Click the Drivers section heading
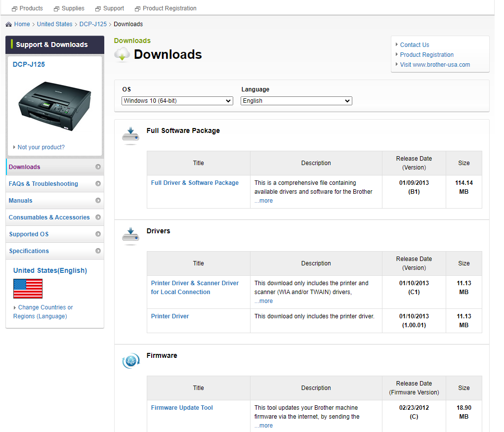The width and height of the screenshot is (504, 432). tap(158, 231)
